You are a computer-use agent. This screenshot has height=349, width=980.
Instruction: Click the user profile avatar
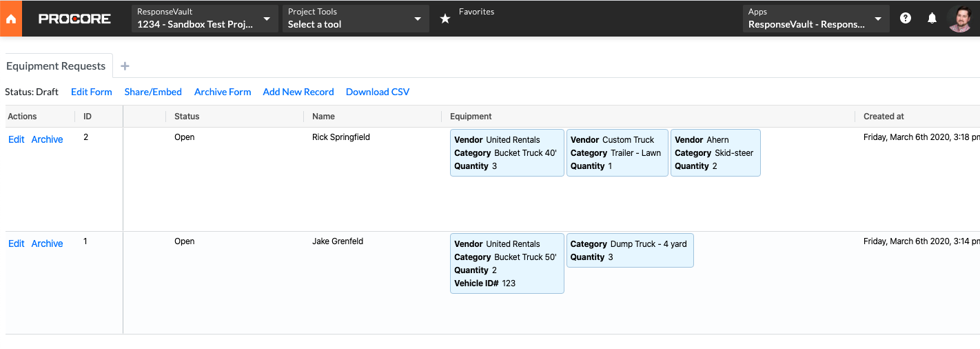[961, 19]
